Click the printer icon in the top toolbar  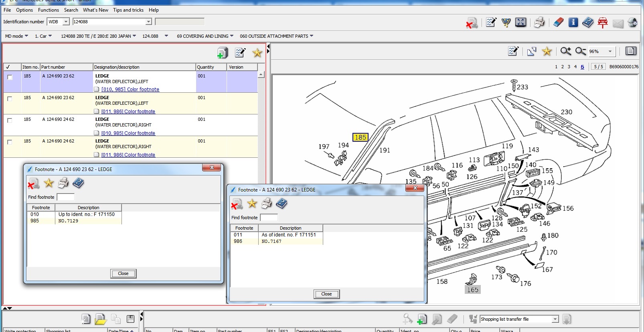(x=539, y=22)
